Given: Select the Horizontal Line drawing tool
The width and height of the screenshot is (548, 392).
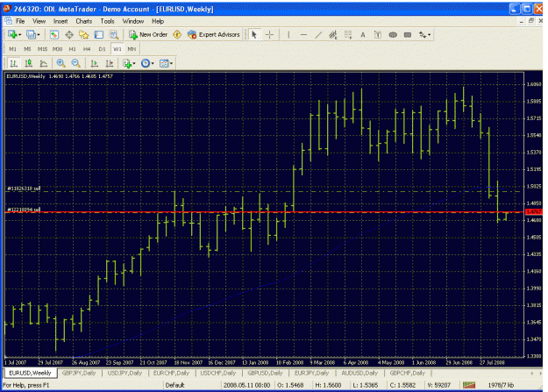Looking at the screenshot, I should (303, 34).
